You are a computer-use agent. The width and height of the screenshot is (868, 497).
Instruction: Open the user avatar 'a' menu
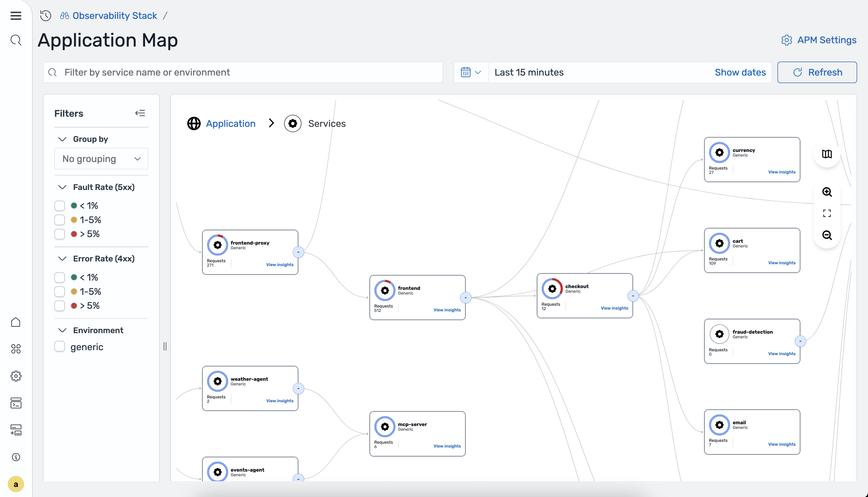click(x=16, y=484)
